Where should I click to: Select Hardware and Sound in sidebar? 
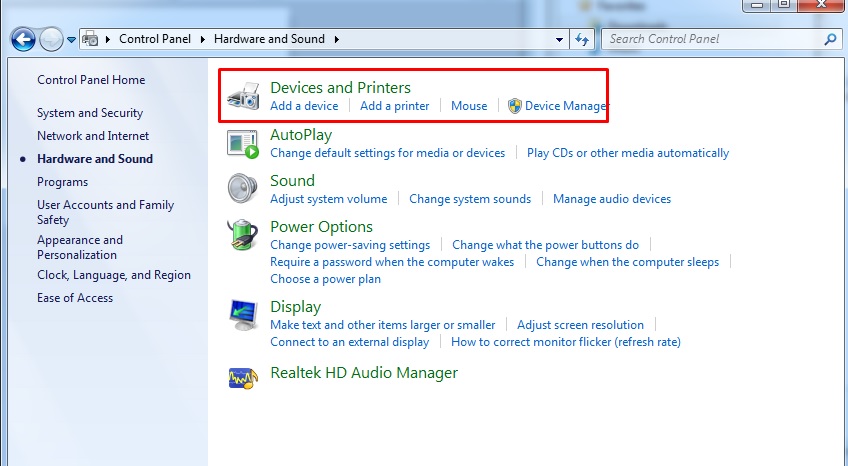tap(95, 159)
